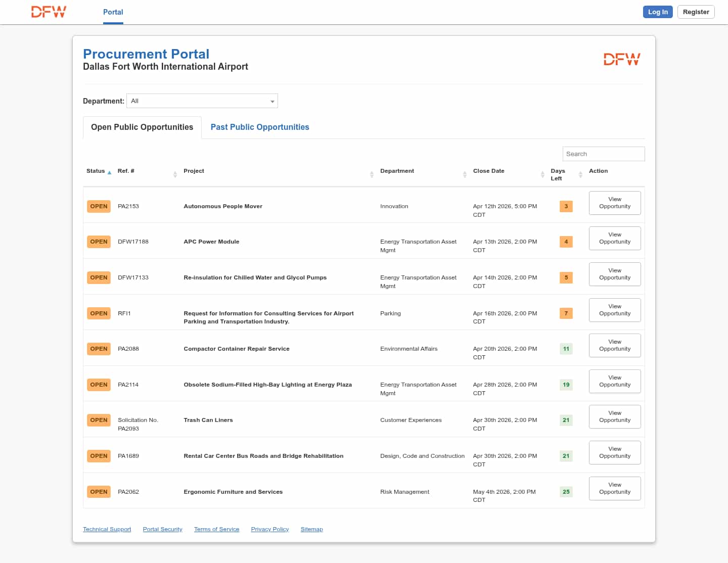Switch to Past Public Opportunities tab

pos(259,127)
